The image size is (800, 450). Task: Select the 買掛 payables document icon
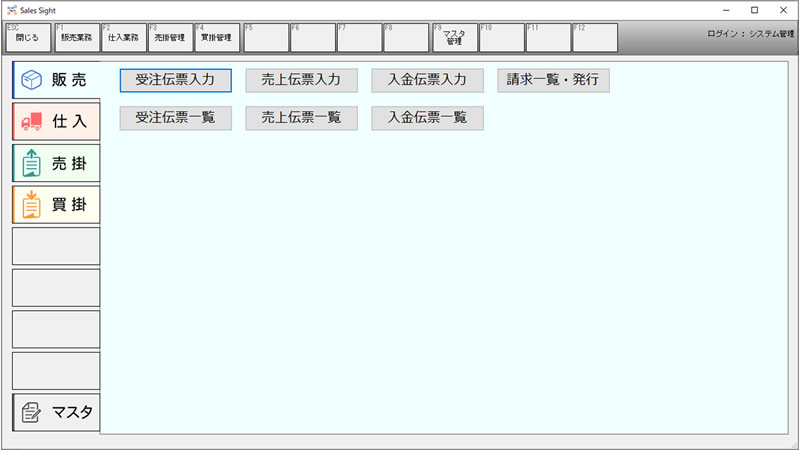(31, 204)
